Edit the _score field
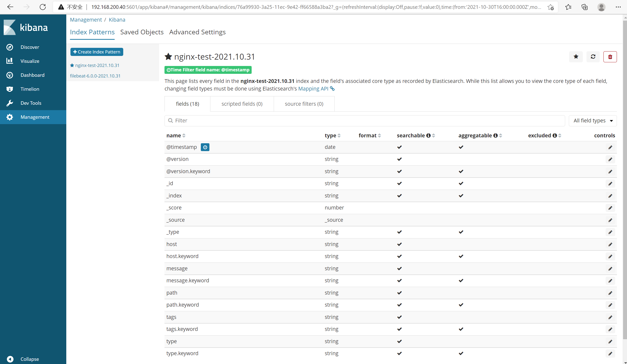627x364 pixels. (610, 208)
